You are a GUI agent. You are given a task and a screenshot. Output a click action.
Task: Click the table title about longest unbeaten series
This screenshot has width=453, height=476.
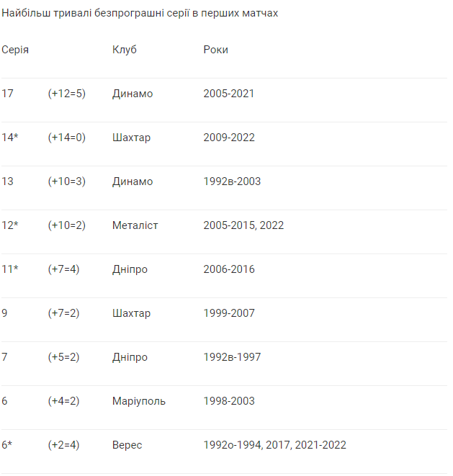tap(140, 14)
